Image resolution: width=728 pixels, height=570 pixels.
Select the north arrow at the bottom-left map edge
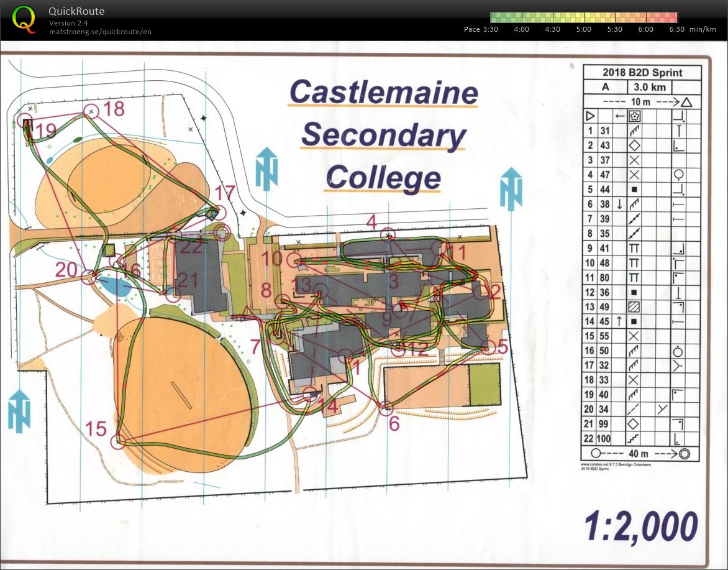coord(19,411)
